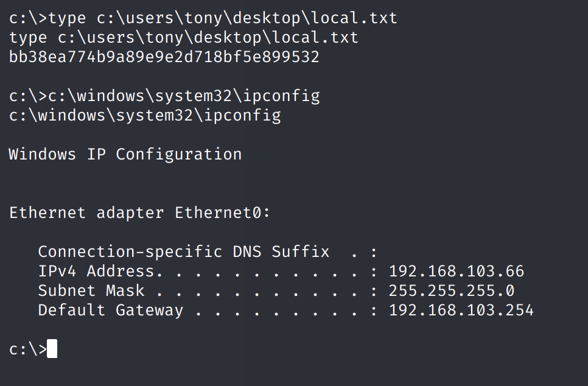The height and width of the screenshot is (386, 588).
Task: Click the default gateway 192.168.103.254
Action: 461,311
